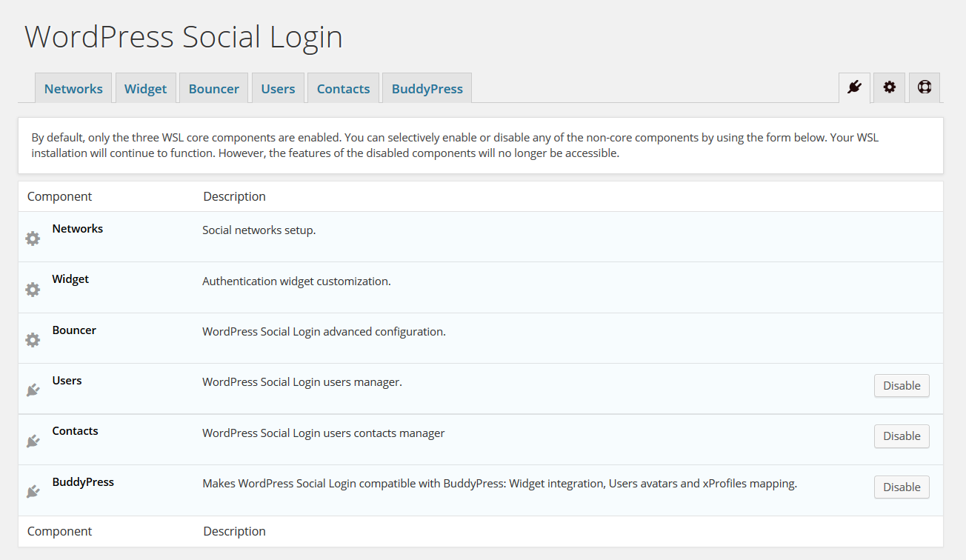
Task: Click the gear icon beside Widget
Action: pyautogui.click(x=33, y=290)
